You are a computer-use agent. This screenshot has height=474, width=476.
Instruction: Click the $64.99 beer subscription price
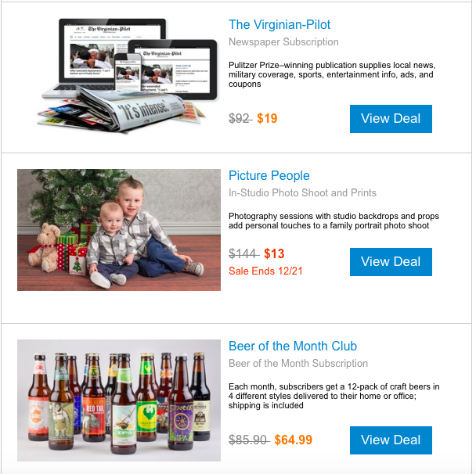click(x=294, y=440)
